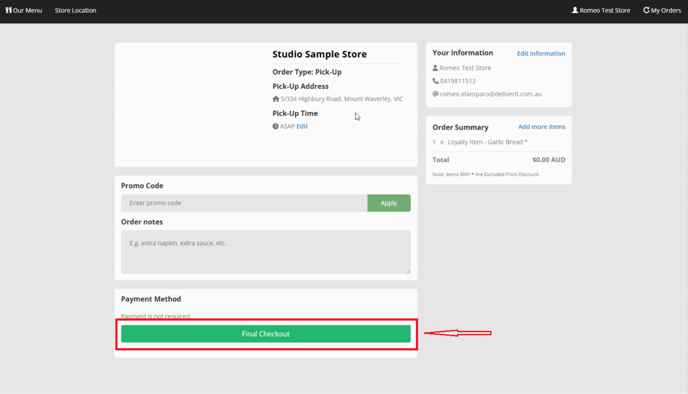Open Edit information link
The image size is (688, 394).
click(x=541, y=54)
